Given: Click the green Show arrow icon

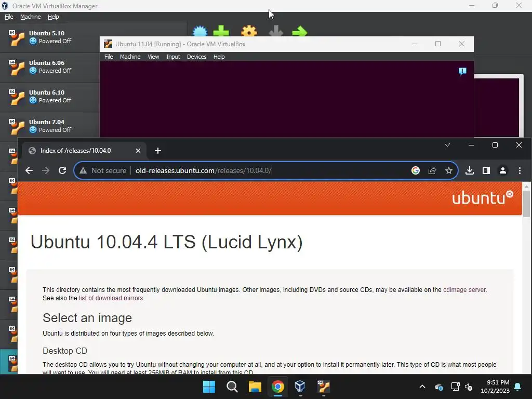Looking at the screenshot, I should point(300,32).
